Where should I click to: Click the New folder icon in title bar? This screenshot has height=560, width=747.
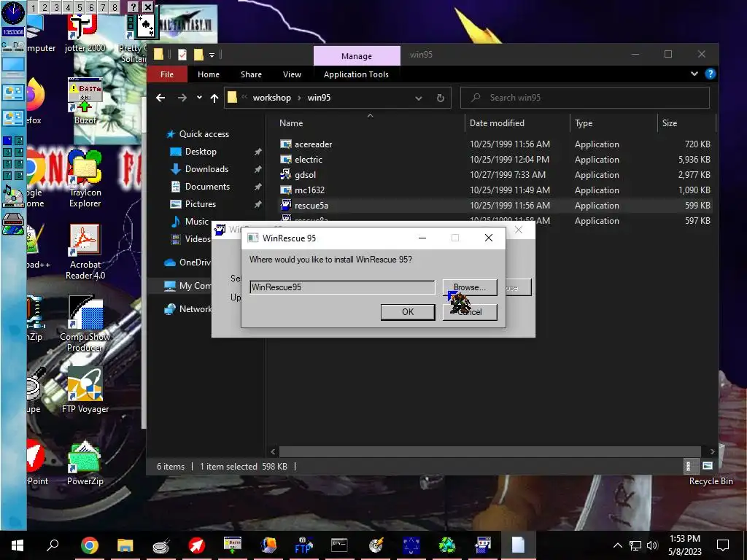[198, 55]
